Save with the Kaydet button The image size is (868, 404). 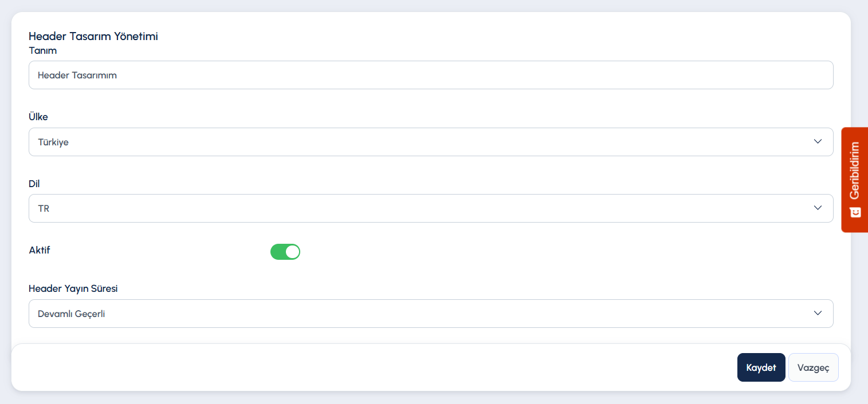tap(761, 367)
